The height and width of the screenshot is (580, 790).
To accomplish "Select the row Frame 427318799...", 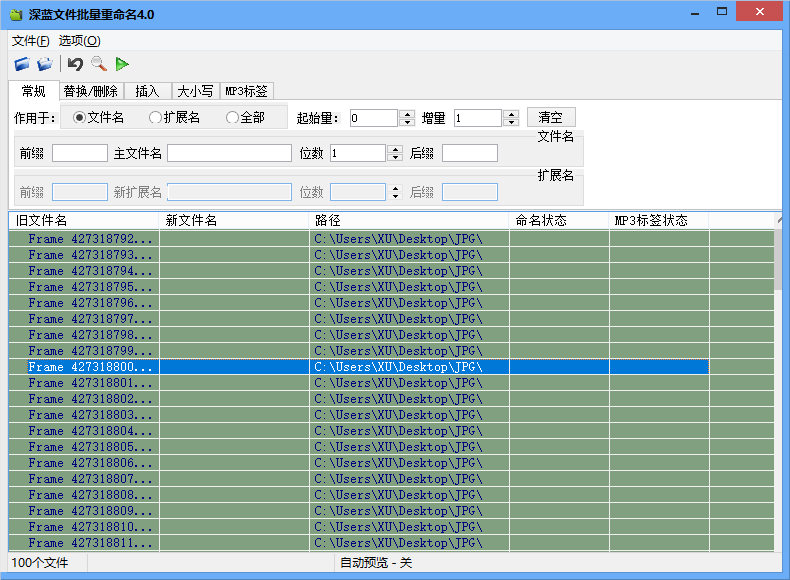I will pos(359,351).
